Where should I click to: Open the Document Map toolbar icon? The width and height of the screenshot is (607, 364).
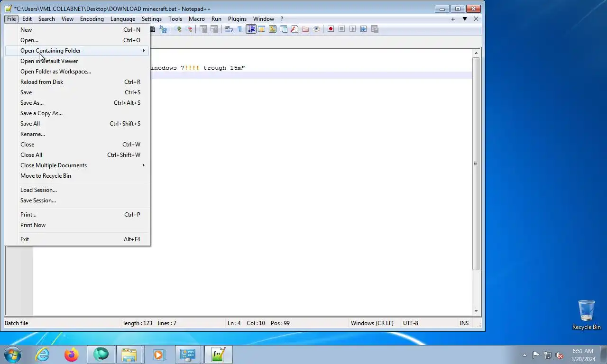273,29
